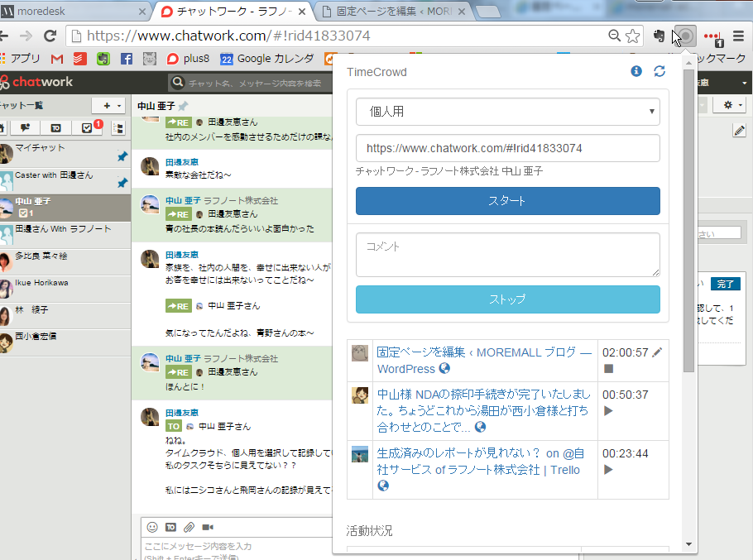This screenshot has height=560, width=753.
Task: Click the zoom magnifier in address bar
Action: pos(614,36)
